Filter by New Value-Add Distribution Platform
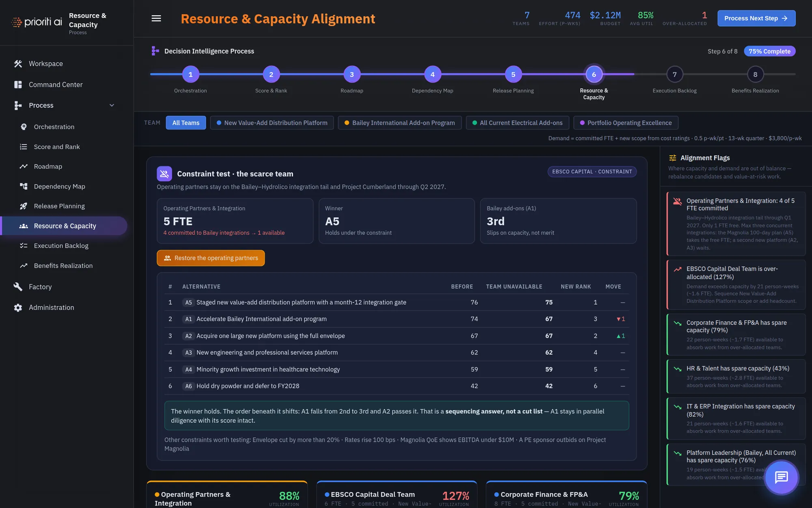The height and width of the screenshot is (508, 812). 272,123
